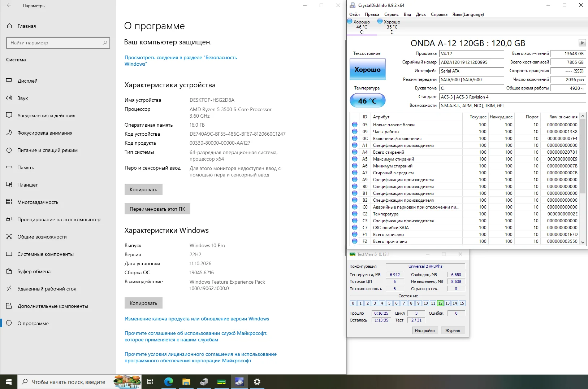Image resolution: width=588 pixels, height=389 pixels.
Task: Open change product key link
Action: tap(197, 319)
